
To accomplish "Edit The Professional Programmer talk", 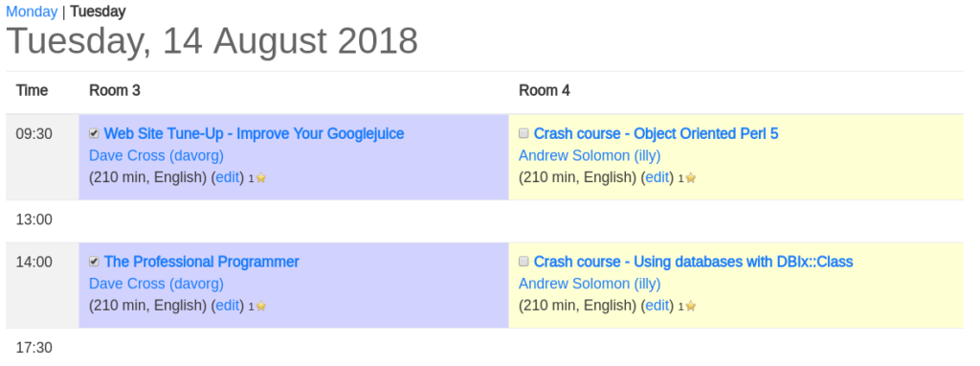I will (x=228, y=306).
